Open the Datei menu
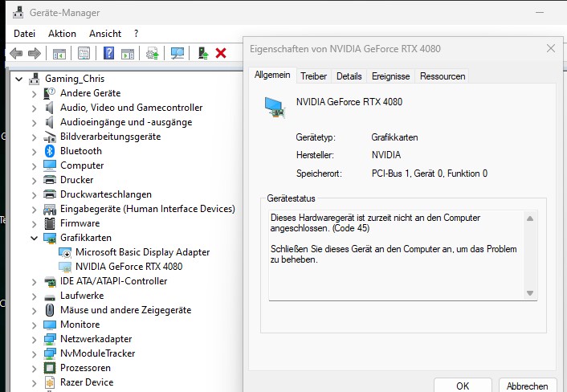This screenshot has height=392, width=567. [x=24, y=34]
